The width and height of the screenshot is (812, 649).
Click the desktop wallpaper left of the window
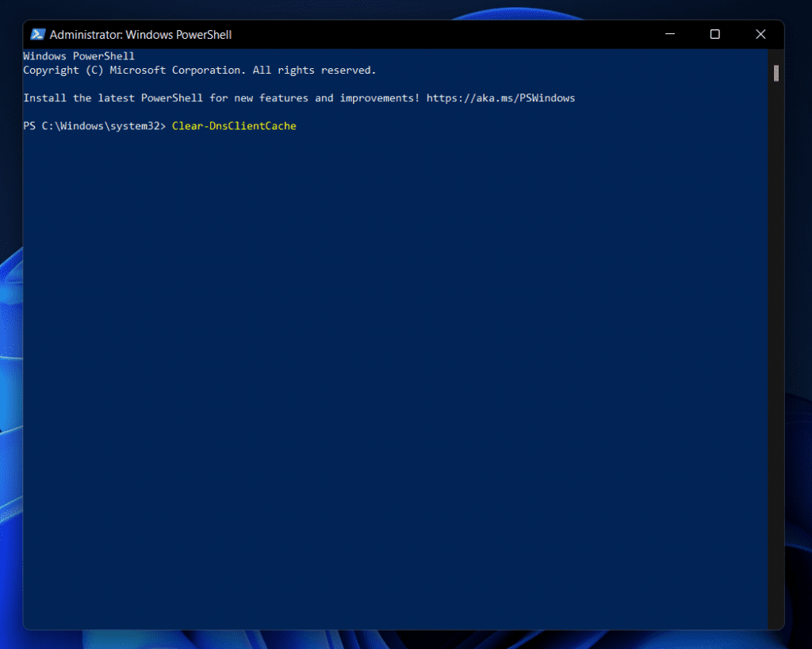pos(11,317)
